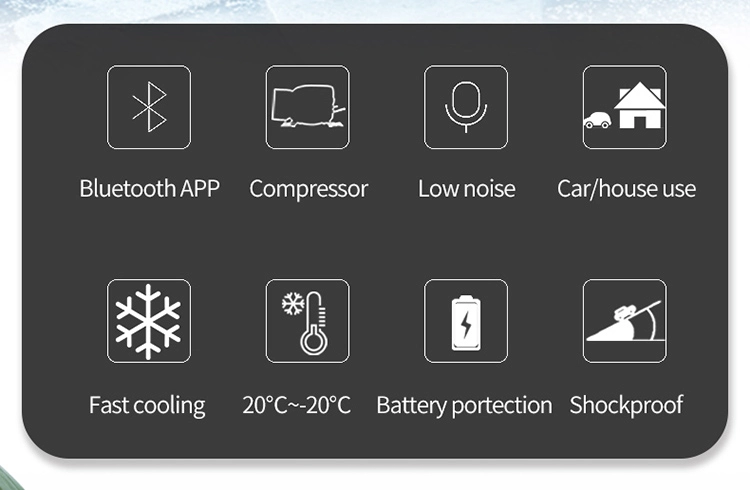The width and height of the screenshot is (750, 490).
Task: Select the Low noise label
Action: 466,188
